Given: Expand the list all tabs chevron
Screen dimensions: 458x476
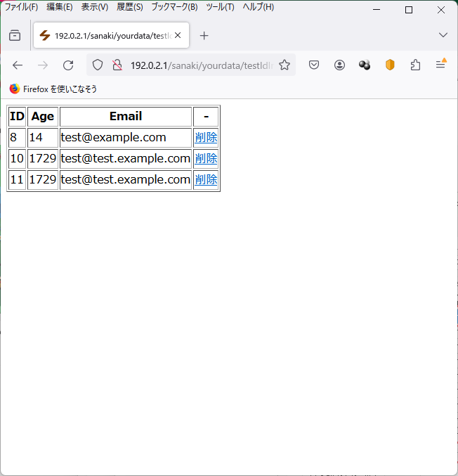Looking at the screenshot, I should click(x=443, y=35).
